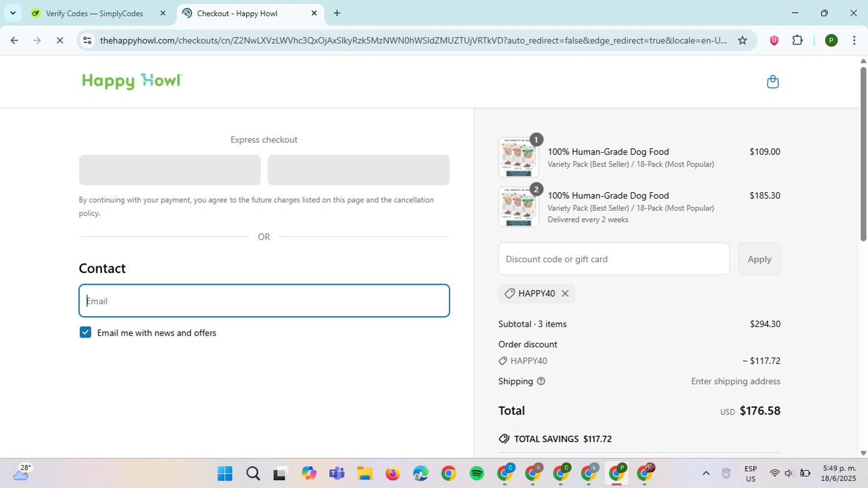Open the Chrome profile avatar P
Screen dimensions: 868x488
coord(832,41)
